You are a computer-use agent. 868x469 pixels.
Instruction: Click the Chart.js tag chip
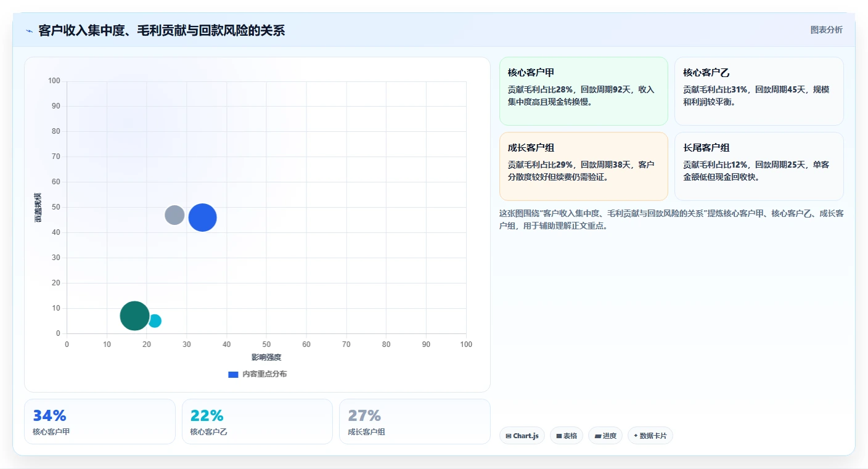pos(522,436)
